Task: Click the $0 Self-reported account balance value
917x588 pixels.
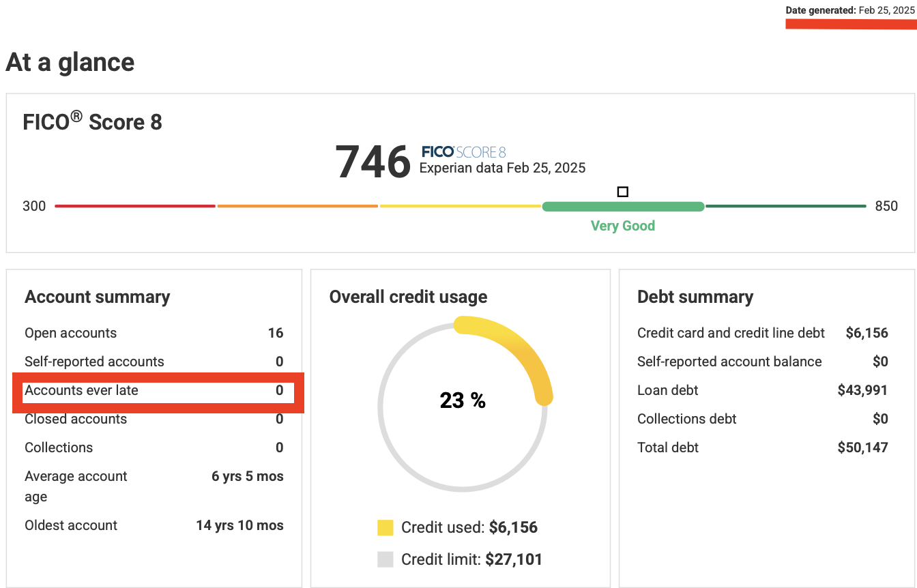Action: point(880,362)
